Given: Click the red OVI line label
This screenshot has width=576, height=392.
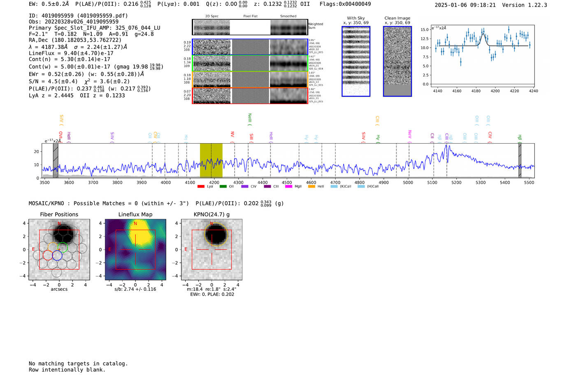Looking at the screenshot, I should click(60, 136).
